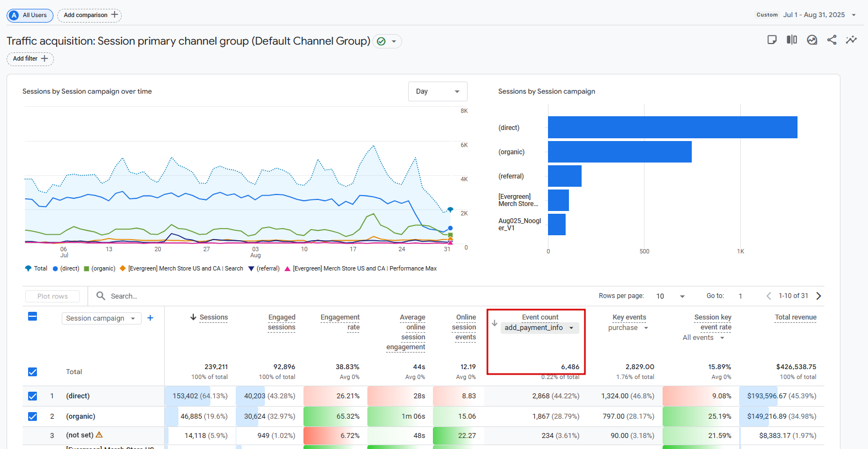The width and height of the screenshot is (868, 449).
Task: Uncheck the (direct) row checkbox
Action: [x=32, y=396]
